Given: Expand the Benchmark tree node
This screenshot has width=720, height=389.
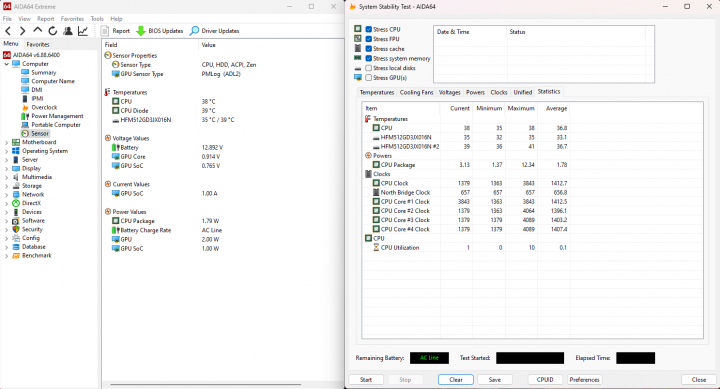Looking at the screenshot, I should [x=6, y=256].
